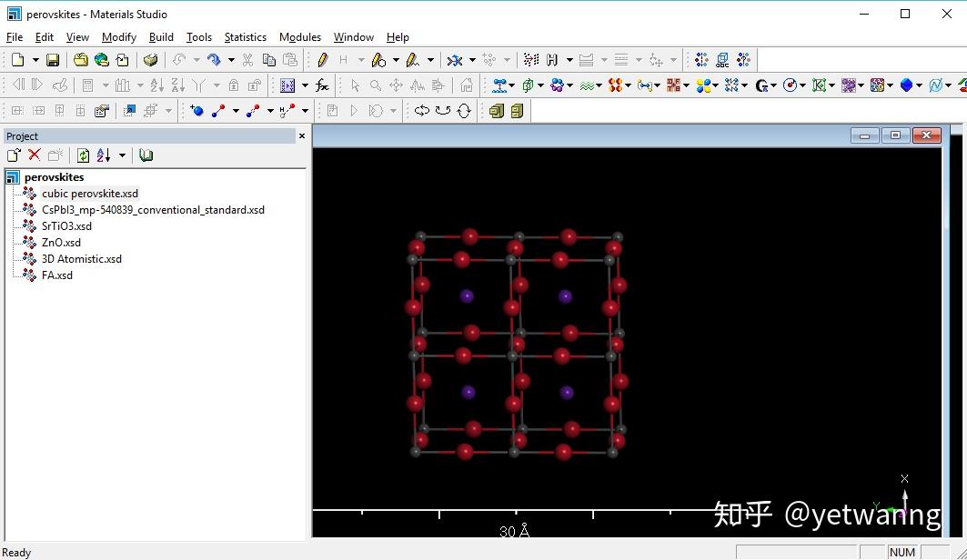Select ZnO.xsd in the Project tree

tap(61, 242)
